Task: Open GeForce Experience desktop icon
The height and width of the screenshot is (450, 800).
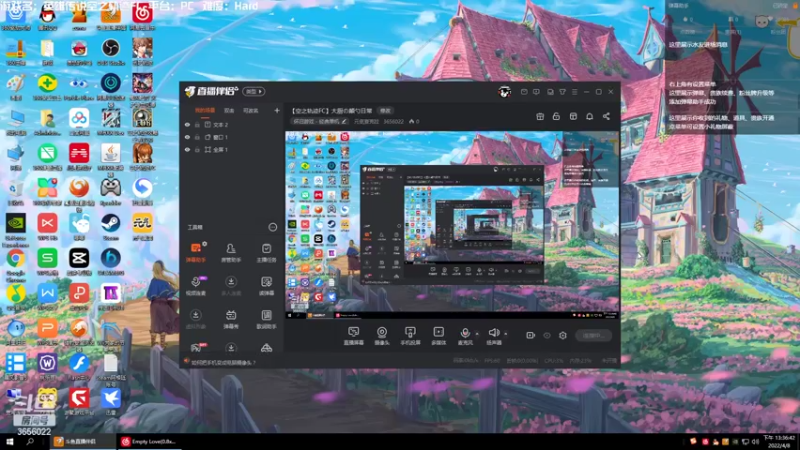Action: (x=16, y=230)
